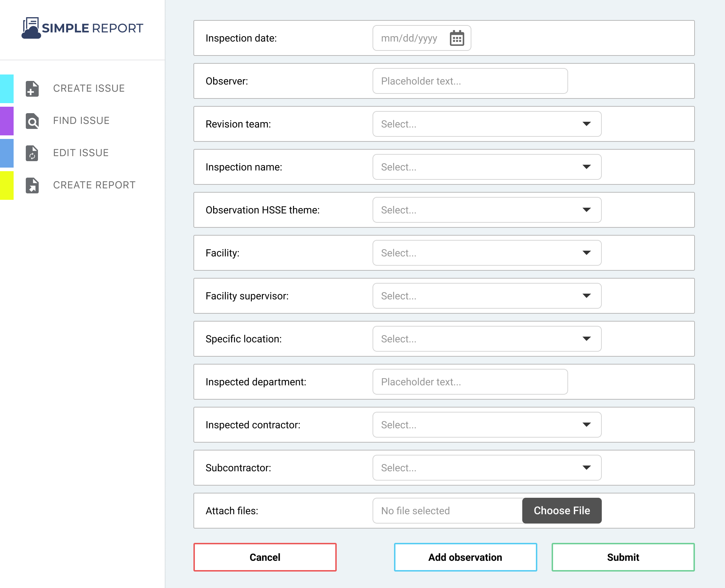Submit the inspection form

tap(623, 557)
